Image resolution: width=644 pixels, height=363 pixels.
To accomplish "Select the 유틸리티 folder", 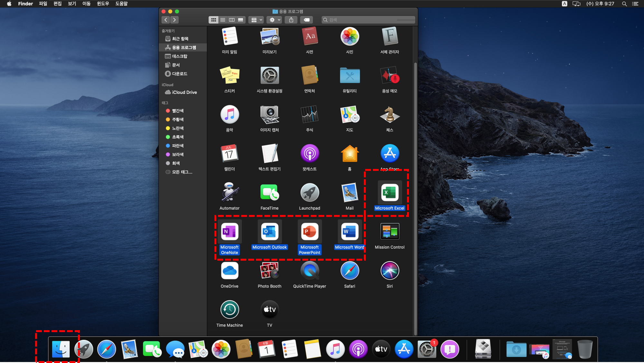I will pyautogui.click(x=350, y=75).
